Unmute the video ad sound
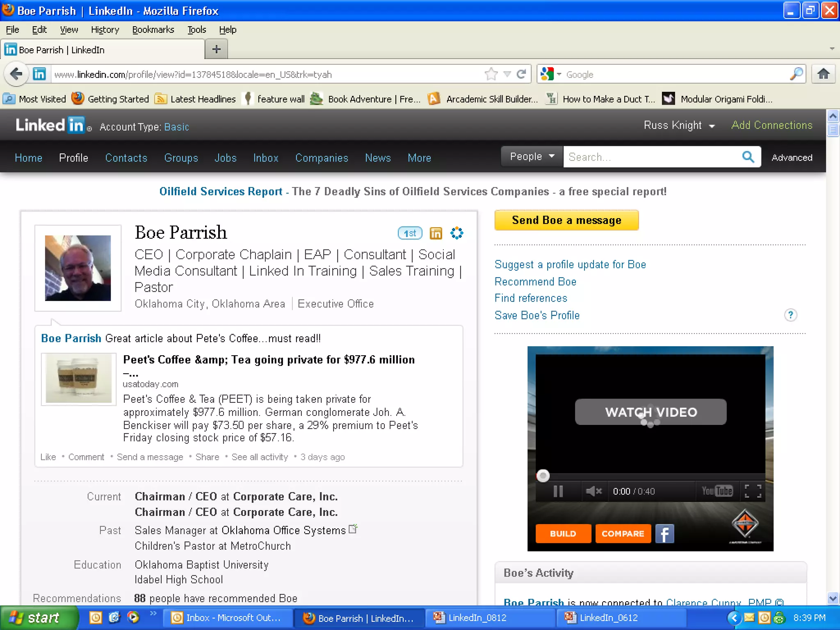Image resolution: width=840 pixels, height=630 pixels. 593,491
